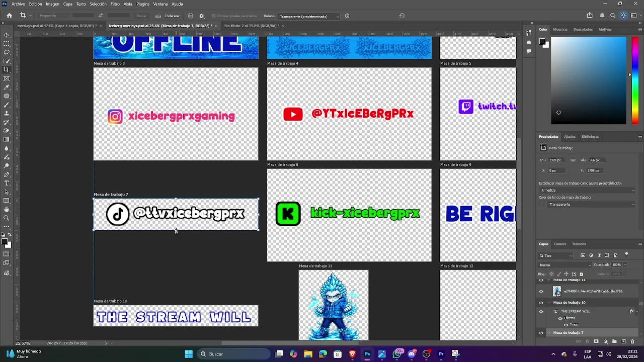The image size is (644, 362).
Task: Open the Normal blend mode dropdown
Action: coord(565,265)
